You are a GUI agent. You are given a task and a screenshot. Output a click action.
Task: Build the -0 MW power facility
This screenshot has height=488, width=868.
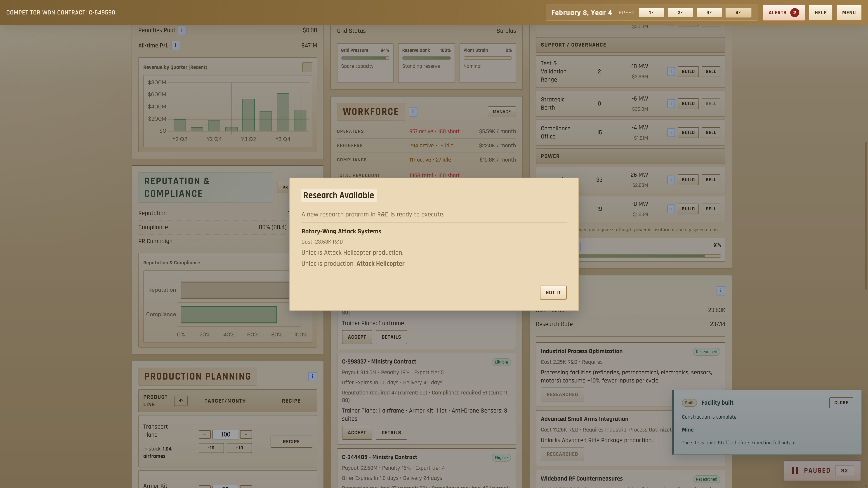click(688, 209)
